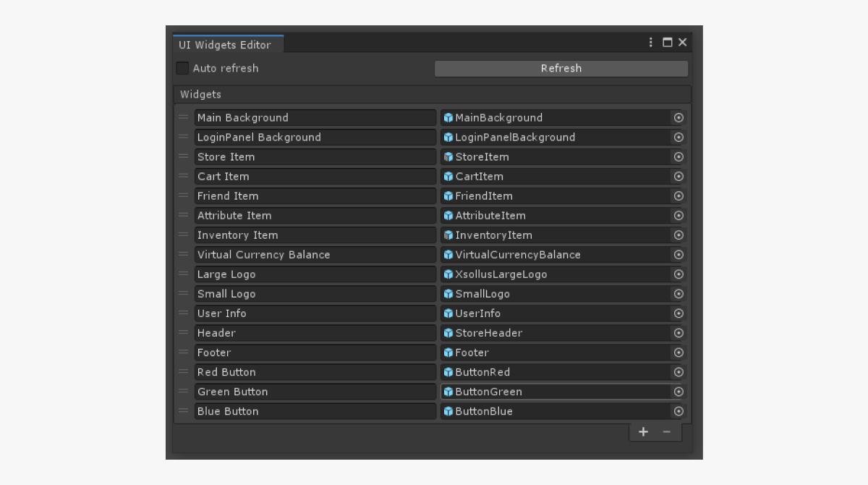Open object picker for ButtonBlue
868x485 pixels.
click(678, 411)
